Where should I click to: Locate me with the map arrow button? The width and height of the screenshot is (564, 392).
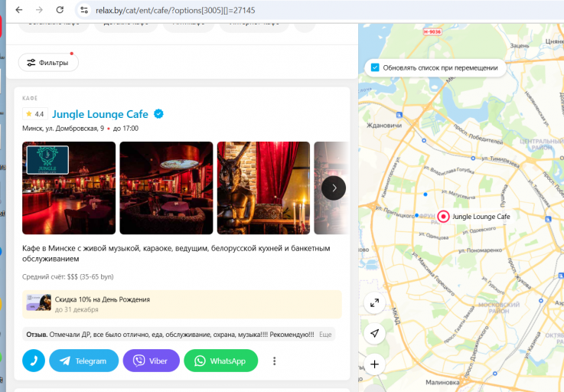tap(374, 333)
